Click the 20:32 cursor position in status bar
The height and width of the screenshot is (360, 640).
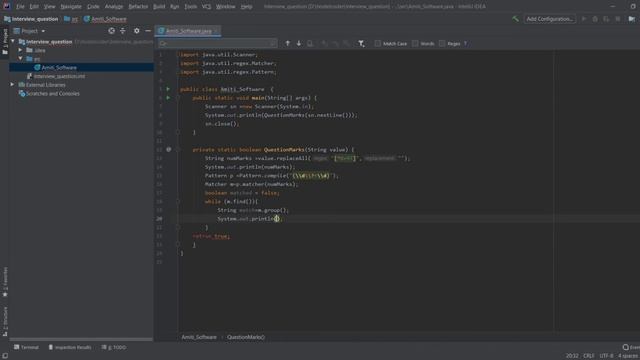coord(572,356)
